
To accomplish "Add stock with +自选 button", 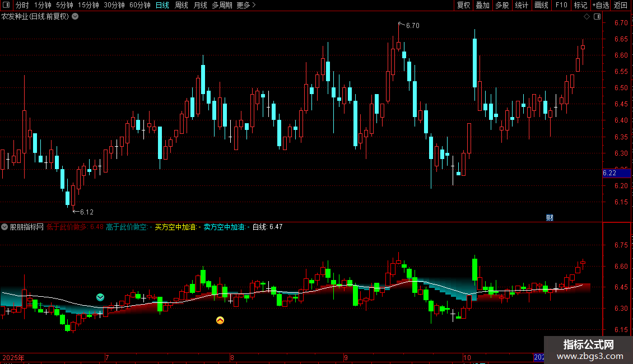I will tap(601, 5).
